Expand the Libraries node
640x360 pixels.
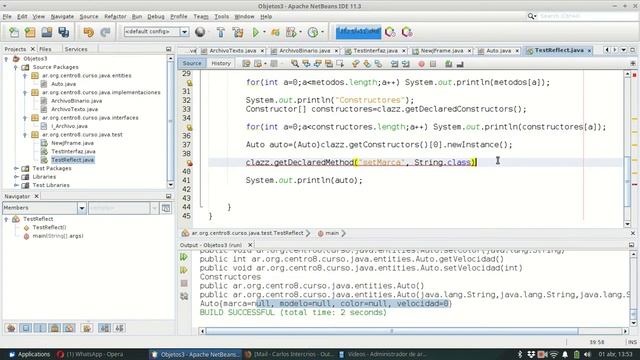point(16,177)
